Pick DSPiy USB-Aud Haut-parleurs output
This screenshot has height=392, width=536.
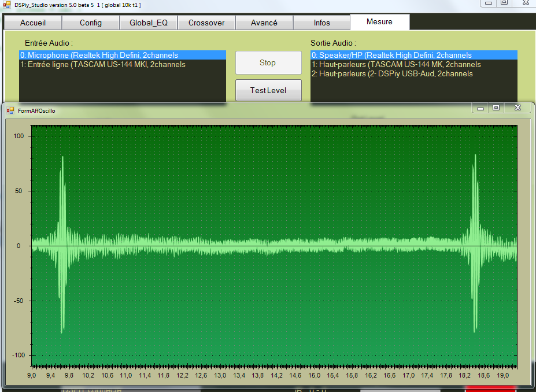(x=393, y=74)
